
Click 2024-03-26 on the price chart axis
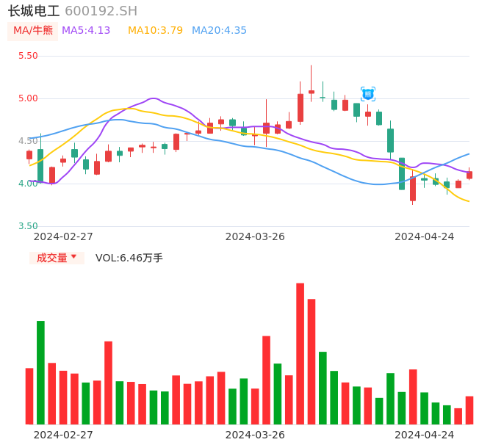(255, 236)
